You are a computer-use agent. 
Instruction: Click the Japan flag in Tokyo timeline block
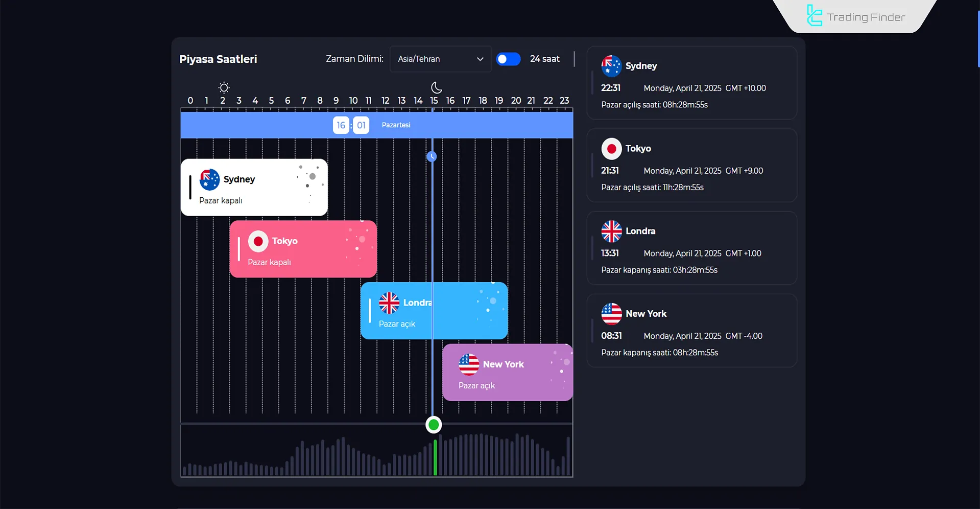258,241
